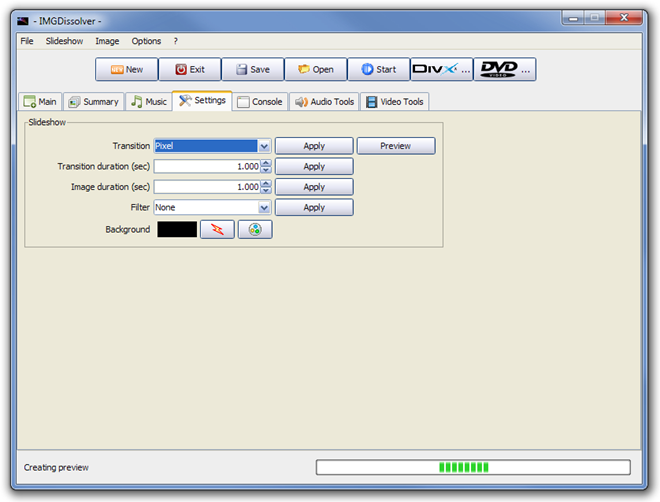Open the File menu
The height and width of the screenshot is (502, 660).
(x=27, y=41)
